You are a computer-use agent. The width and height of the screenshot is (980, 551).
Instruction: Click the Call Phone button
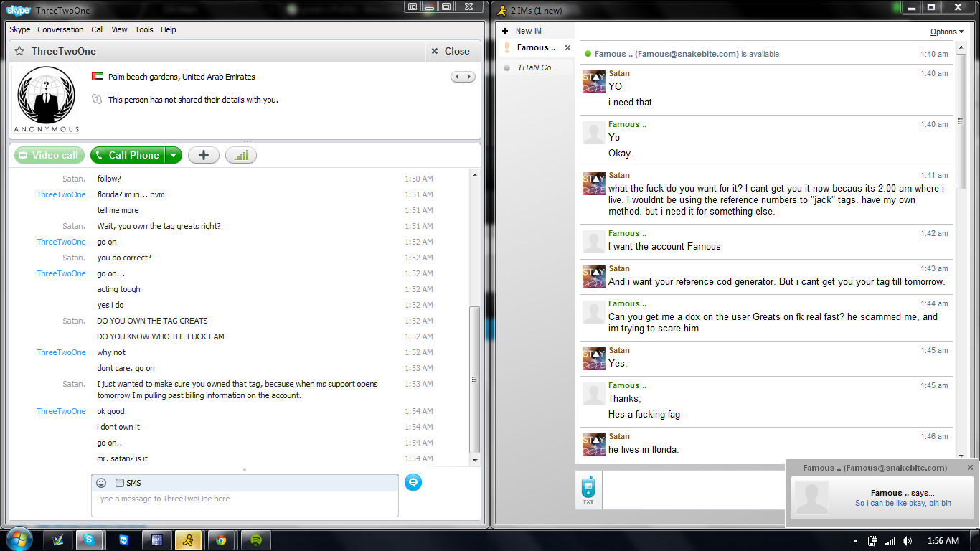click(x=128, y=155)
